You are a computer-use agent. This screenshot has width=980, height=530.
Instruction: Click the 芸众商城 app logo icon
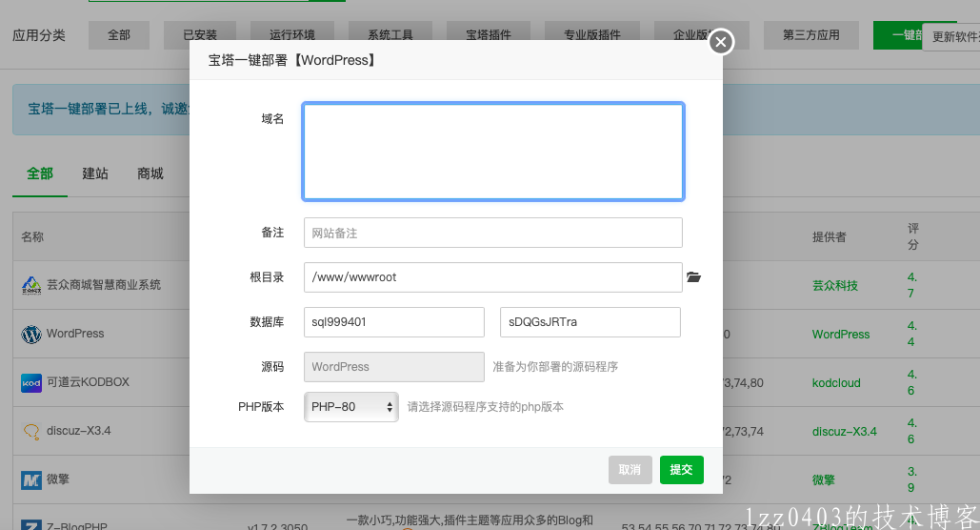click(31, 285)
